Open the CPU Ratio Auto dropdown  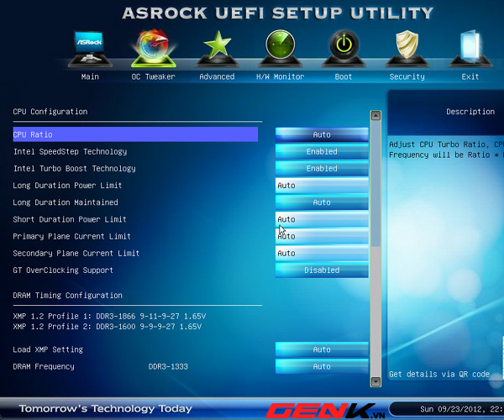pos(322,134)
